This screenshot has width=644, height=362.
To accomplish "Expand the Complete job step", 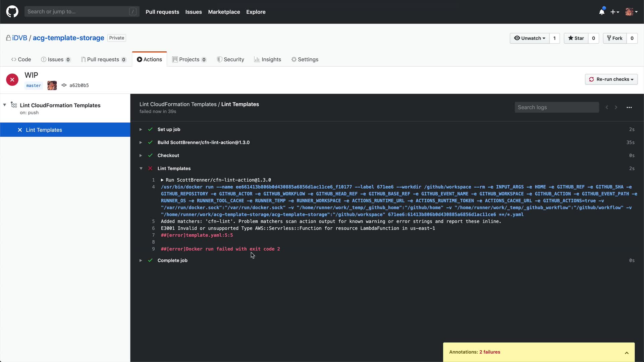I will 141,260.
